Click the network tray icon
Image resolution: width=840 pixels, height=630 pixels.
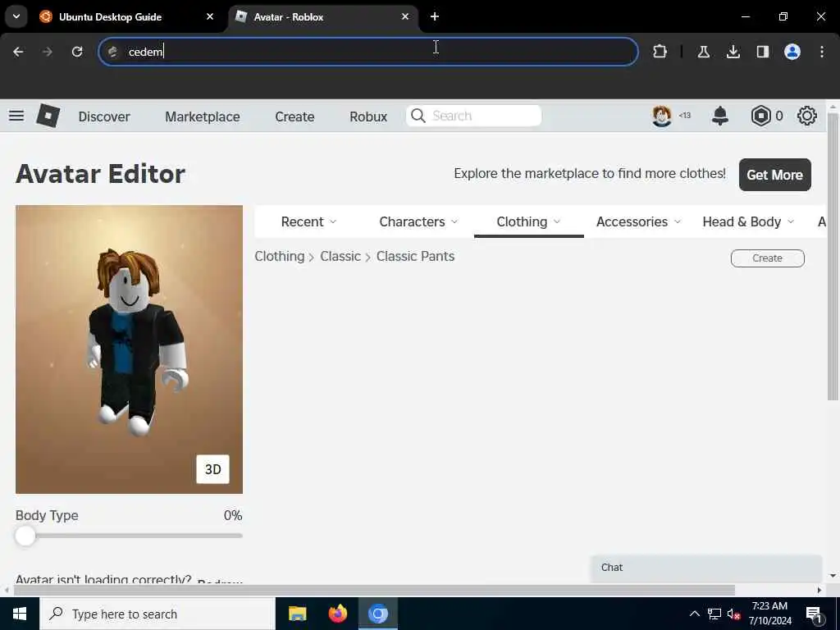coord(714,614)
